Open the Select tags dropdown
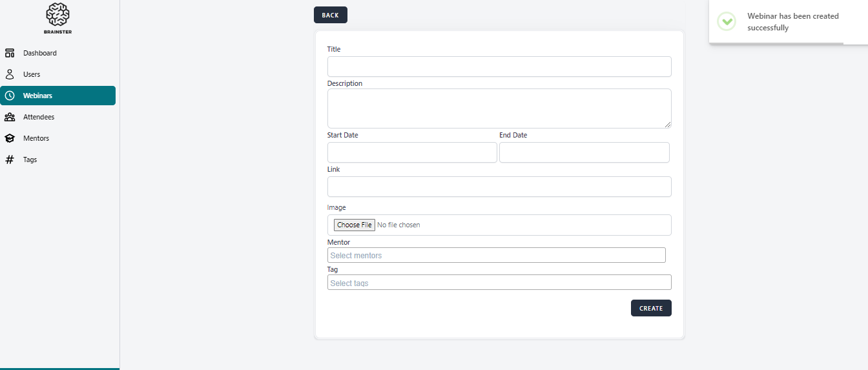This screenshot has width=868, height=370. point(499,283)
